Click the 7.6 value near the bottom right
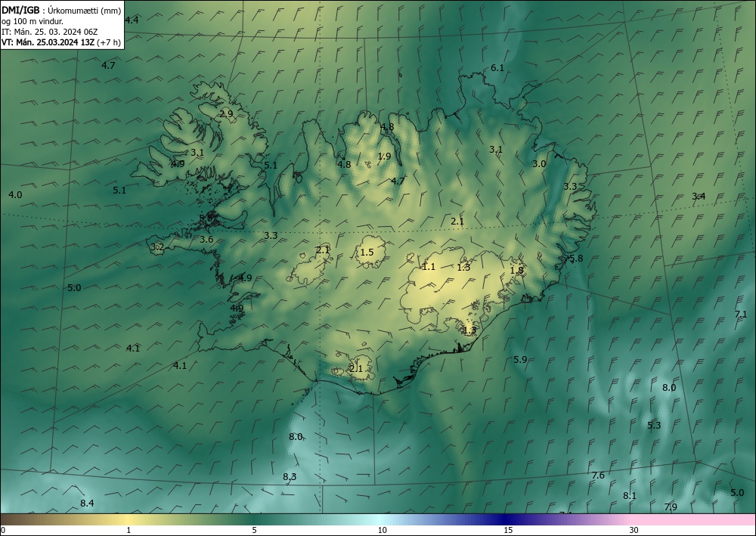 pyautogui.click(x=598, y=476)
